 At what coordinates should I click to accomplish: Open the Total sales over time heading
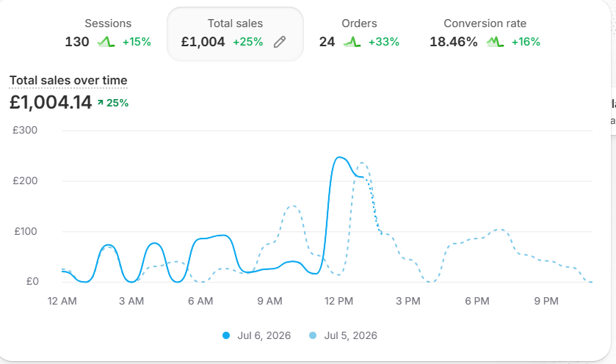(68, 80)
